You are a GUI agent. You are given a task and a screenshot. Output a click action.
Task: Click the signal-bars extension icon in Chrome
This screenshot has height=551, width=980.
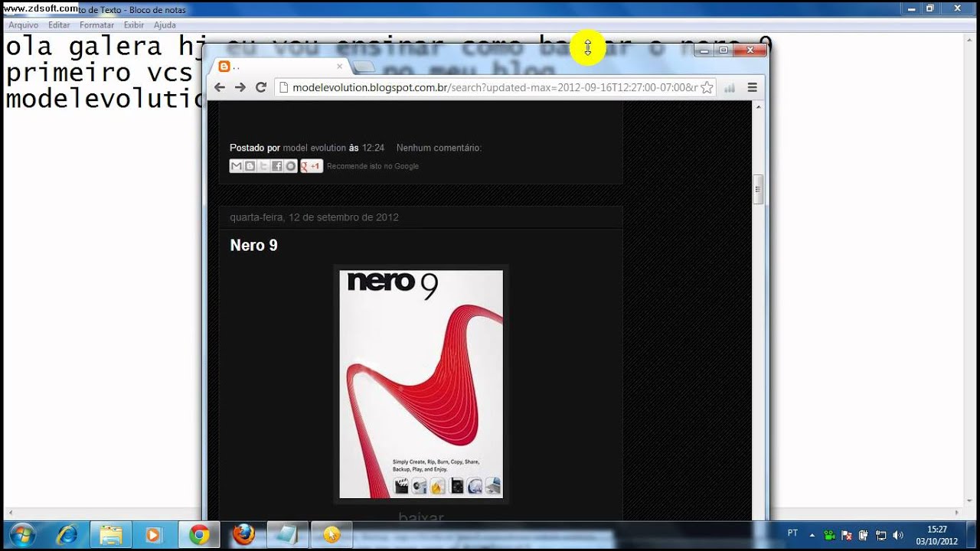point(730,88)
